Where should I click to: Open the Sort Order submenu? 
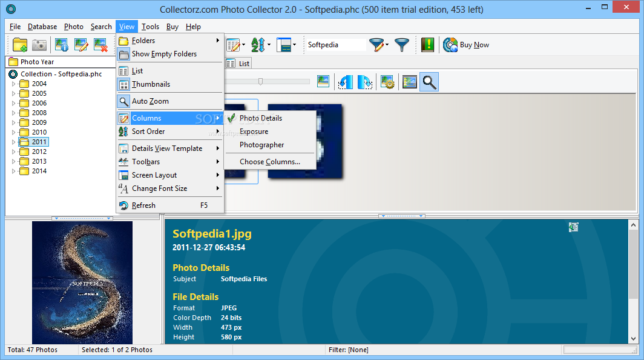(x=170, y=132)
